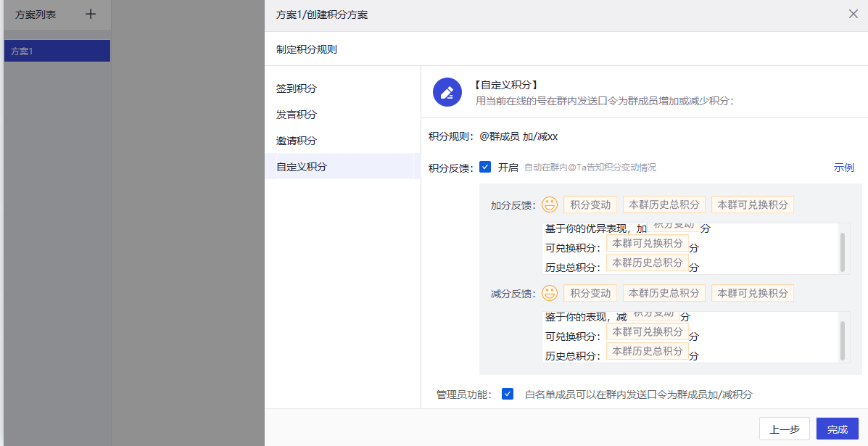The image size is (868, 446).
Task: Open the 邀请积分 rules section
Action: click(297, 141)
